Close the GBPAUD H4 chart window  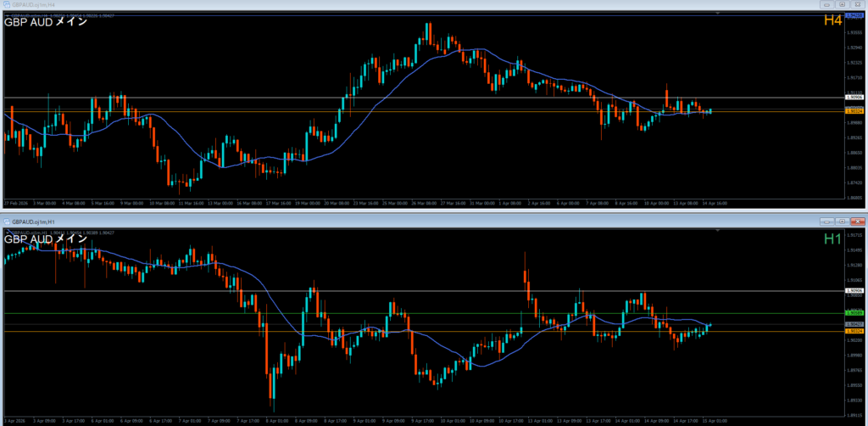tap(858, 4)
